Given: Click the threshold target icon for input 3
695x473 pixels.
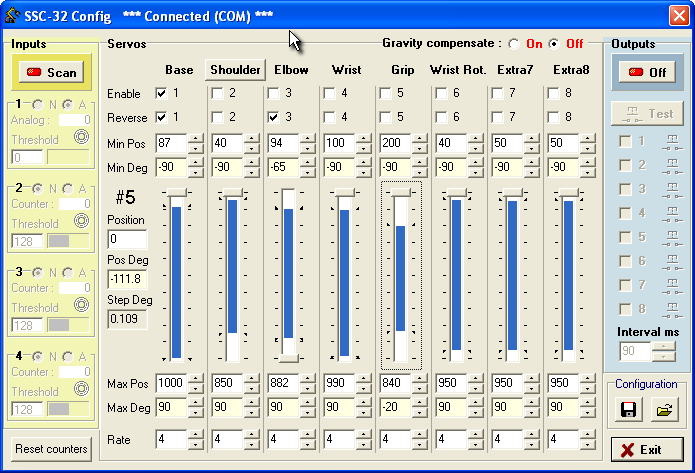Looking at the screenshot, I should 82,305.
